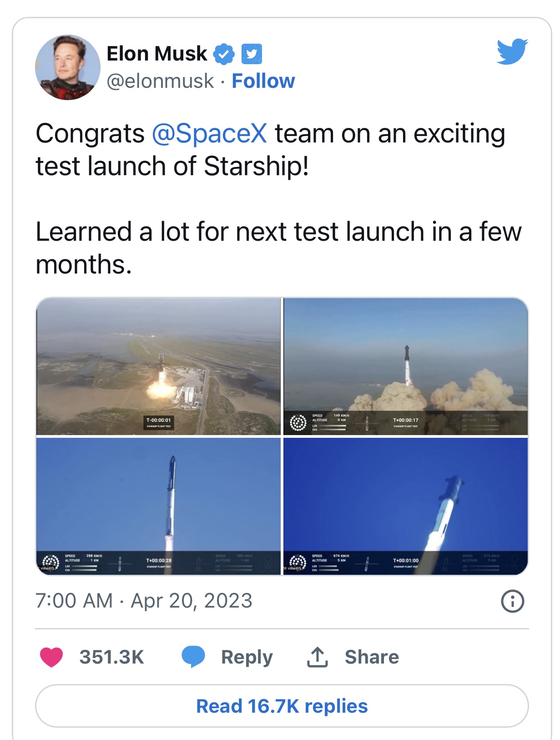Open Elon Musk's profile picture
560x740 pixels.
click(68, 67)
